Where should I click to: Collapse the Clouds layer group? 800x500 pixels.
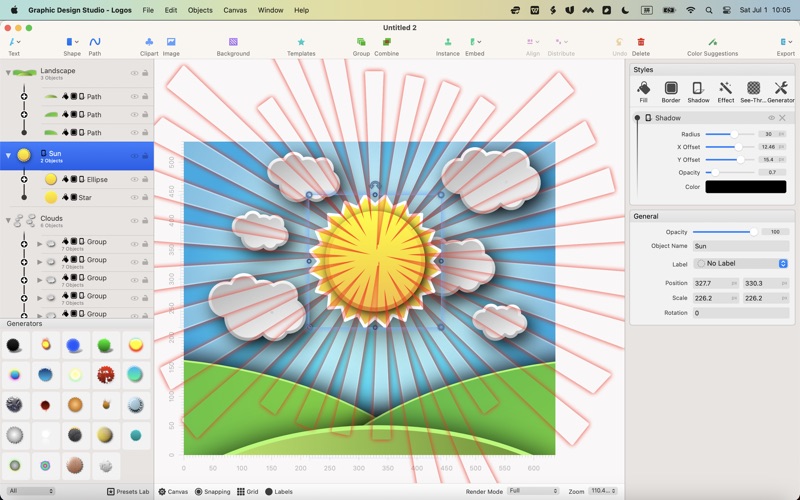click(x=8, y=220)
